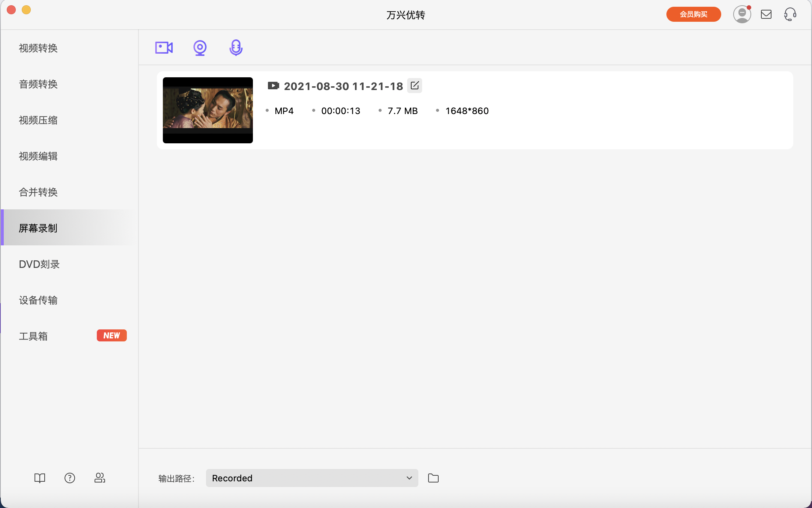812x508 pixels.
Task: Start the microphone audio recorder
Action: [235, 47]
